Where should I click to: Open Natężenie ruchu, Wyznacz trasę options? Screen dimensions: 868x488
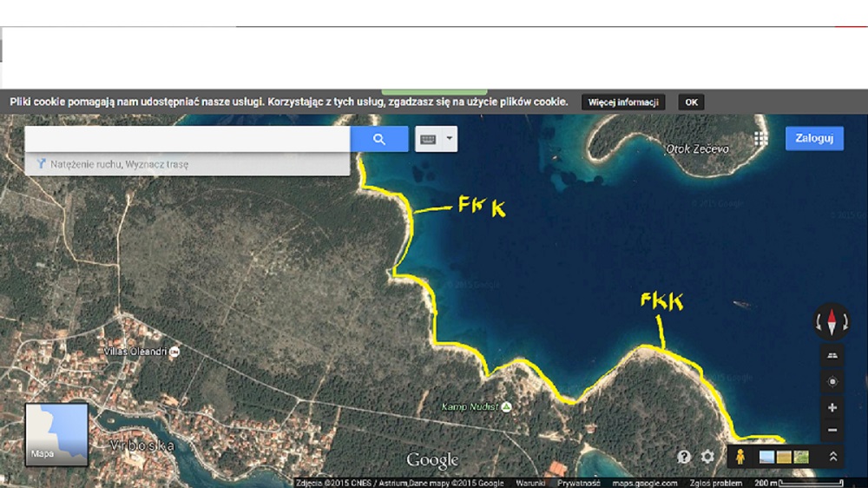[x=119, y=164]
